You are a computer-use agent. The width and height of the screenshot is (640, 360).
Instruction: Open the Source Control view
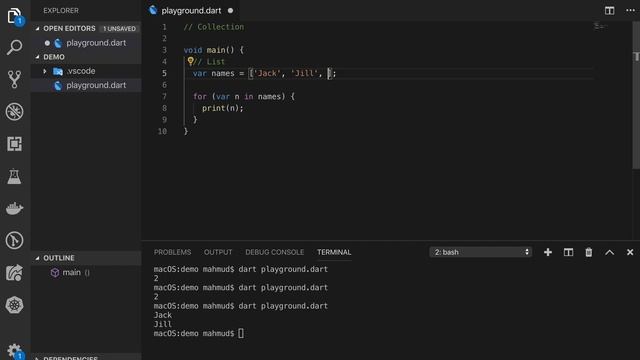point(14,80)
